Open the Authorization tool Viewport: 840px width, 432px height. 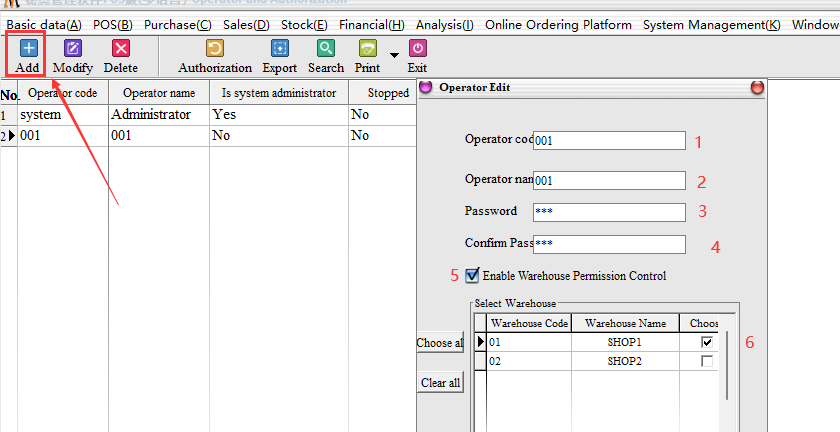215,48
